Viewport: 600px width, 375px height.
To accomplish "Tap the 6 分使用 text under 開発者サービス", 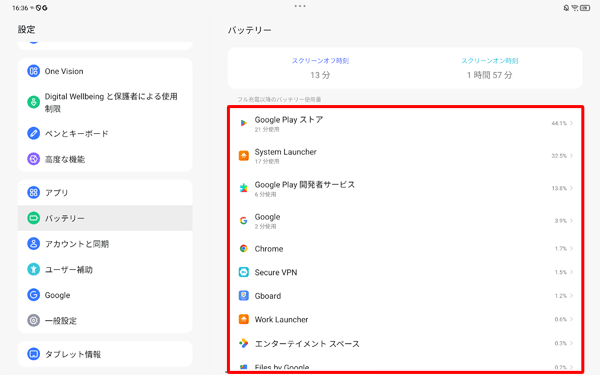I will click(266, 194).
